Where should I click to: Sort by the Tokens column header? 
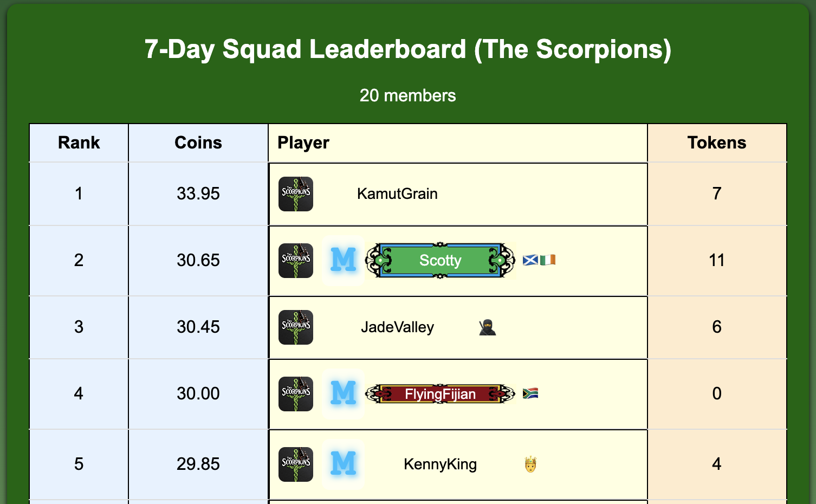(x=716, y=143)
